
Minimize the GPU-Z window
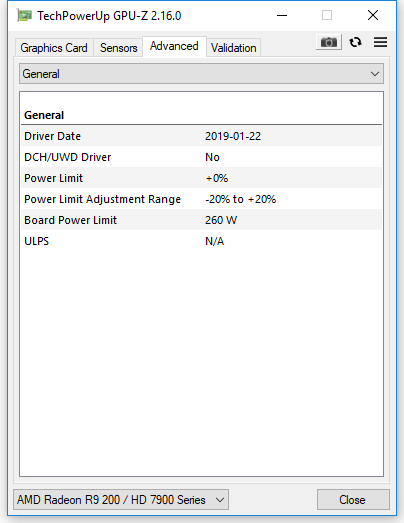coord(282,15)
